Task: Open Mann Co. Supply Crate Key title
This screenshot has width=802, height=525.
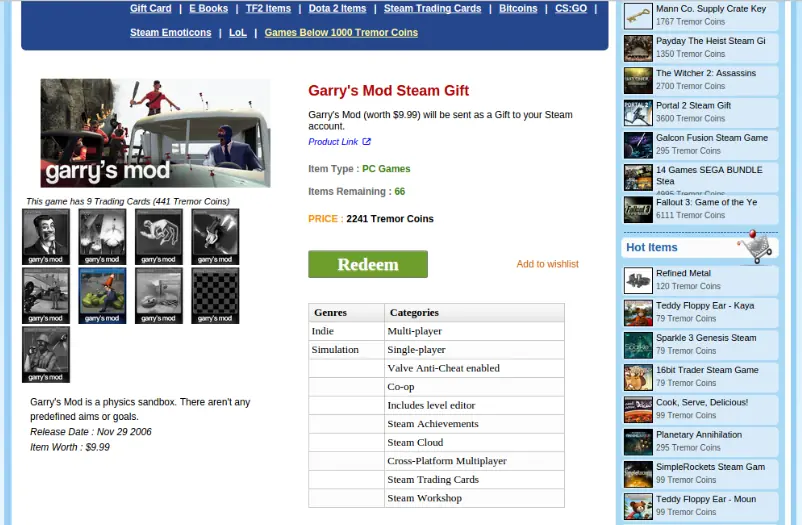Action: 711,9
